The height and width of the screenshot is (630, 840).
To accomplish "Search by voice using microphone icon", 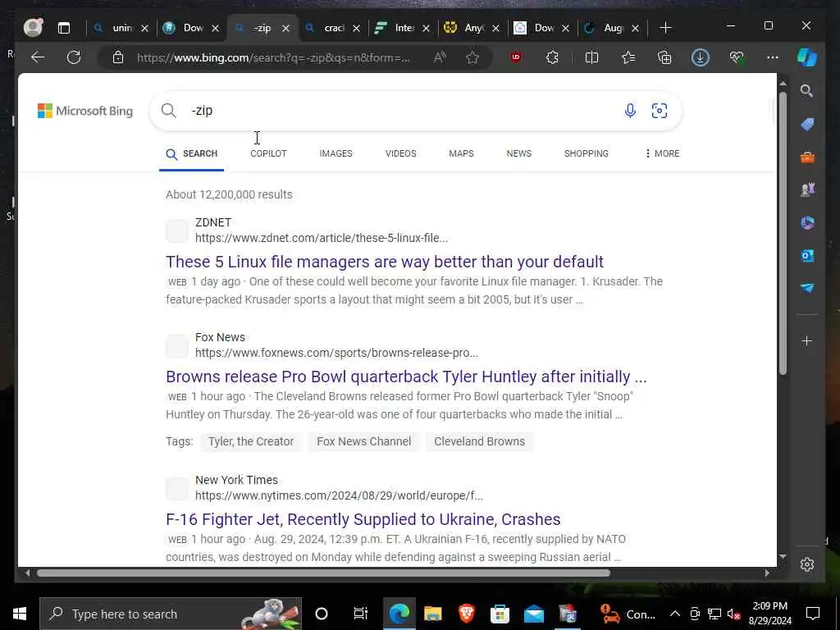I will click(630, 111).
